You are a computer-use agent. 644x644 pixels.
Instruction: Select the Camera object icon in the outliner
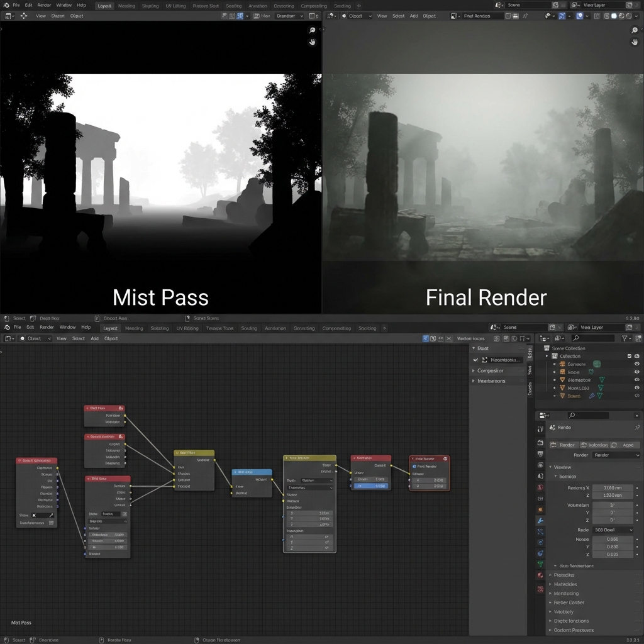[561, 364]
